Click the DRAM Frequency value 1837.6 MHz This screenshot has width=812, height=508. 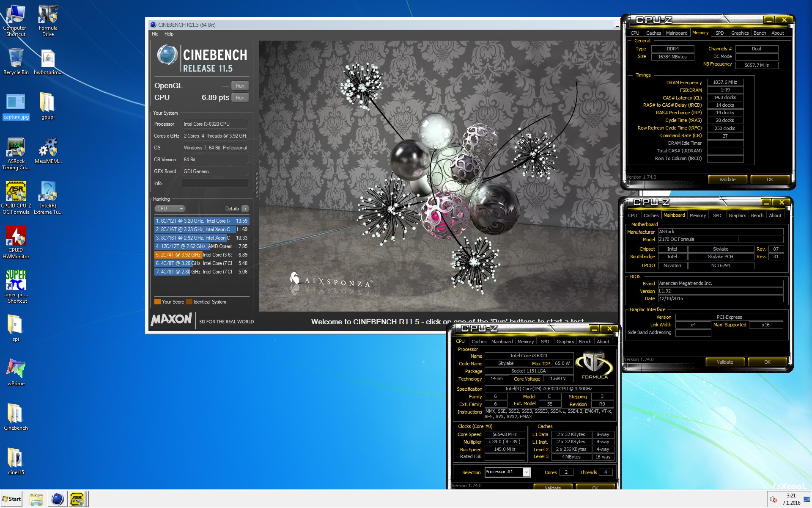pos(725,82)
